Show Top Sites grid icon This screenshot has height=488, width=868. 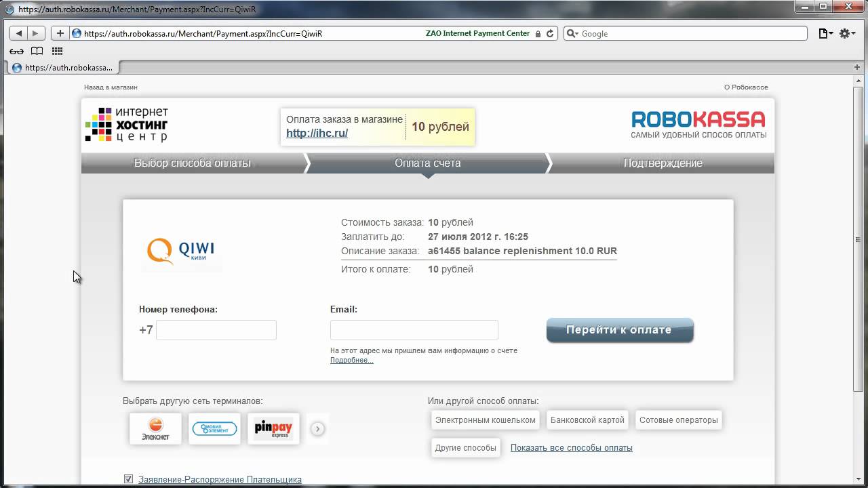pyautogui.click(x=57, y=51)
